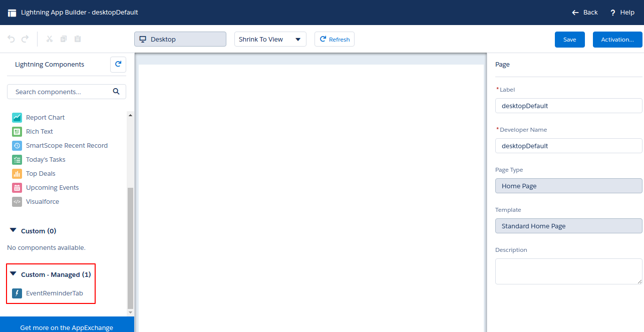Screen dimensions: 644x332
Task: Click the cut scissors icon
Action: coord(50,39)
